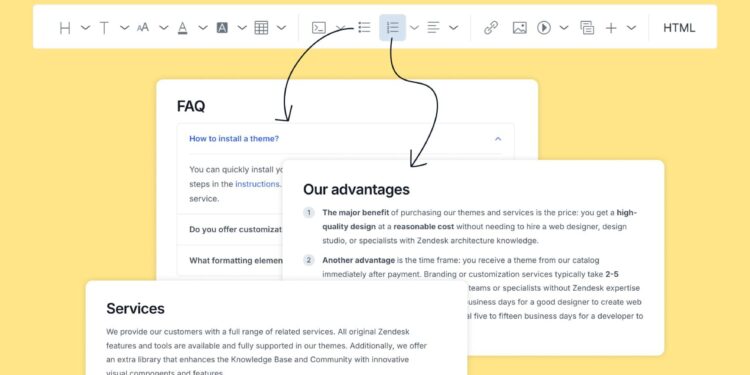Click the number 1 list badge
The width and height of the screenshot is (750, 375).
[x=309, y=212]
